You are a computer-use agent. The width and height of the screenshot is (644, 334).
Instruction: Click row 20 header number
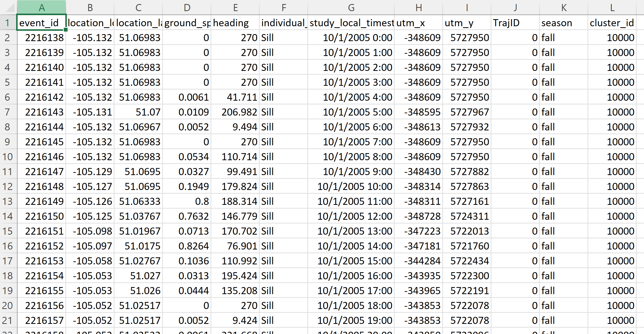pos(8,305)
